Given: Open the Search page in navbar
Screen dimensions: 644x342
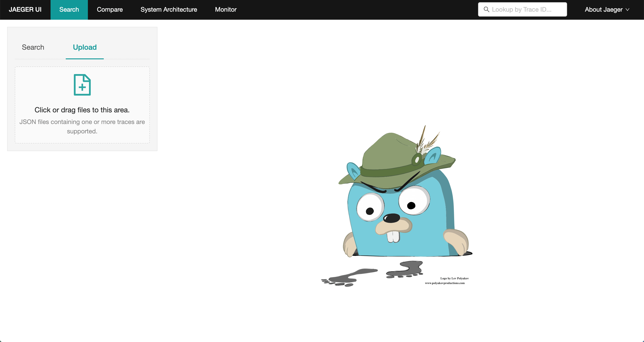Looking at the screenshot, I should tap(69, 9).
